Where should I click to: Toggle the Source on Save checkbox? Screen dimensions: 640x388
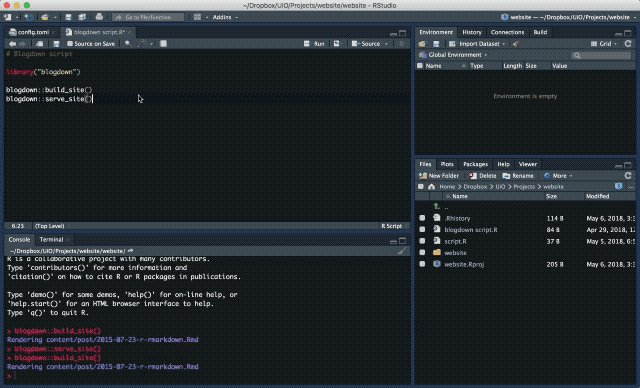(x=70, y=44)
